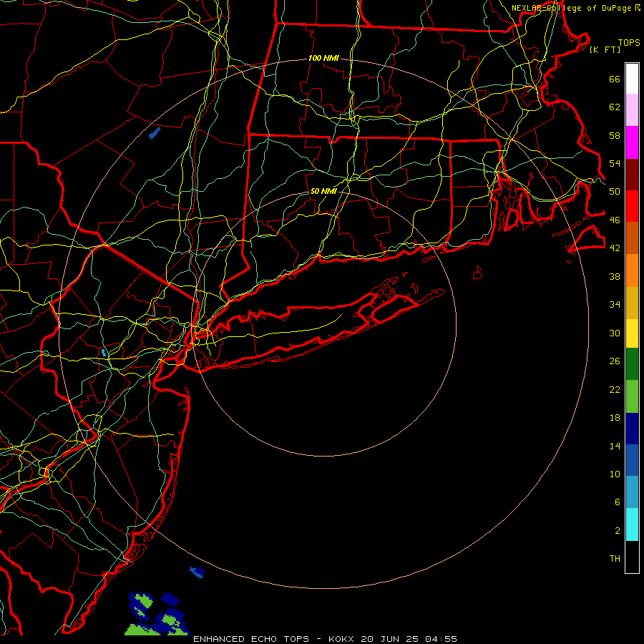The image size is (644, 644).
Task: Click the '66' legend value label
Action: [615, 79]
